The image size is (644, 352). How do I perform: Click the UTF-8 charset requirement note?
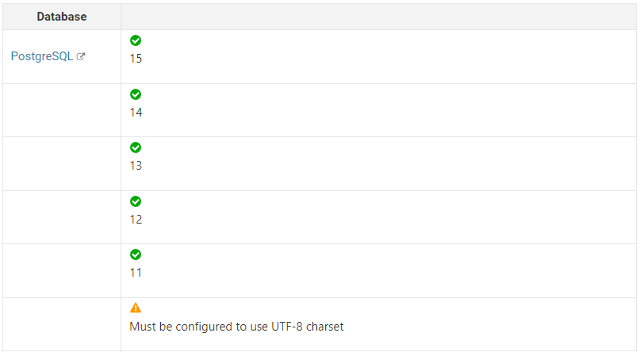point(236,326)
